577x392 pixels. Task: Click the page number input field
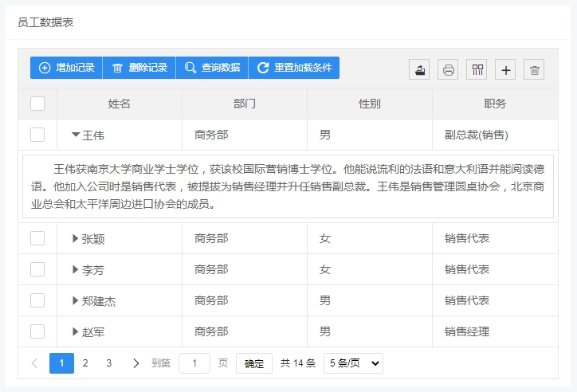coord(194,363)
